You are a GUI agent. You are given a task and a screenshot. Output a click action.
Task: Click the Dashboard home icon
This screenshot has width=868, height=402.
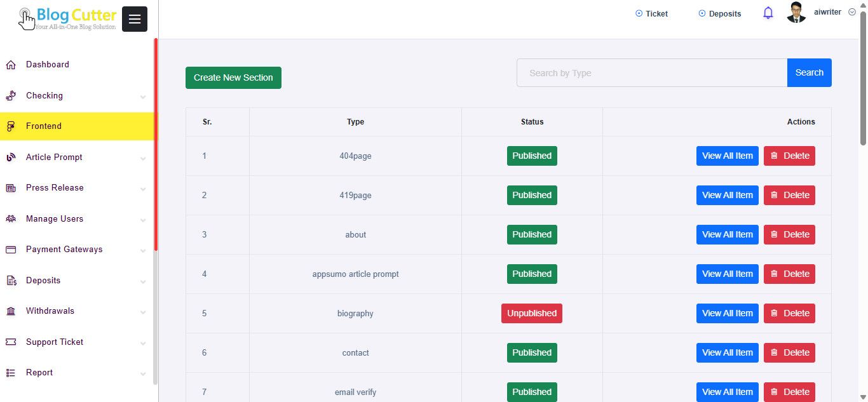[11, 65]
